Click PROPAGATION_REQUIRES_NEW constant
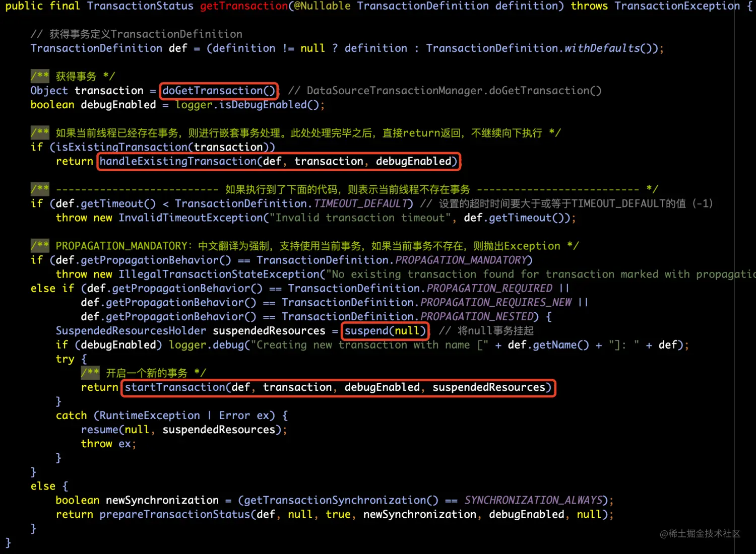756x554 pixels. pyautogui.click(x=496, y=302)
